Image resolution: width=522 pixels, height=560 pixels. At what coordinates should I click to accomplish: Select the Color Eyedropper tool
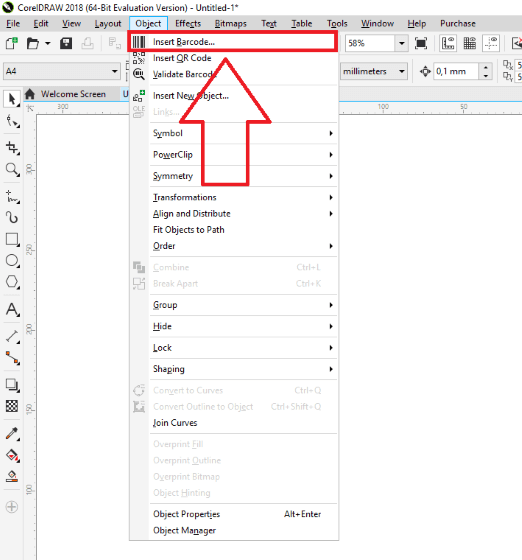click(x=12, y=434)
